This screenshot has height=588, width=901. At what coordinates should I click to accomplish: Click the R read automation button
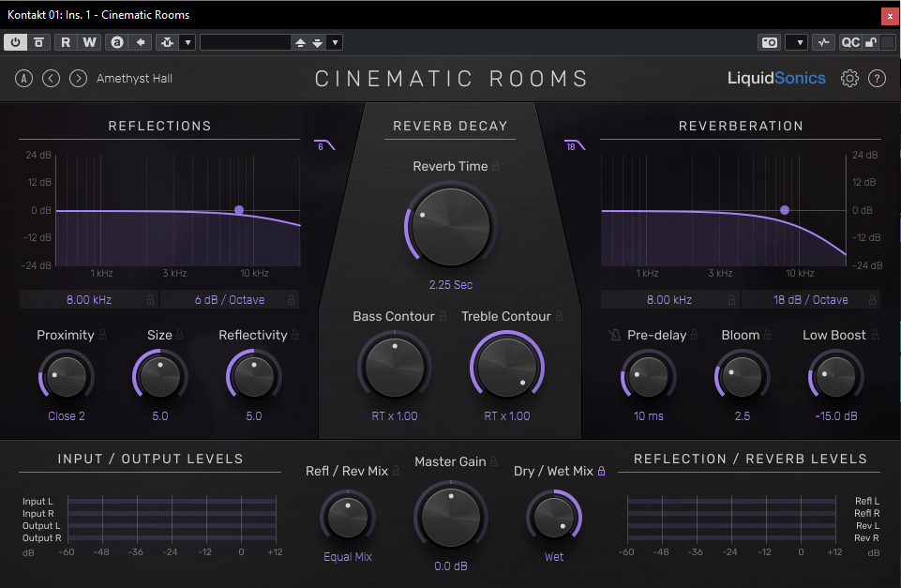click(66, 42)
